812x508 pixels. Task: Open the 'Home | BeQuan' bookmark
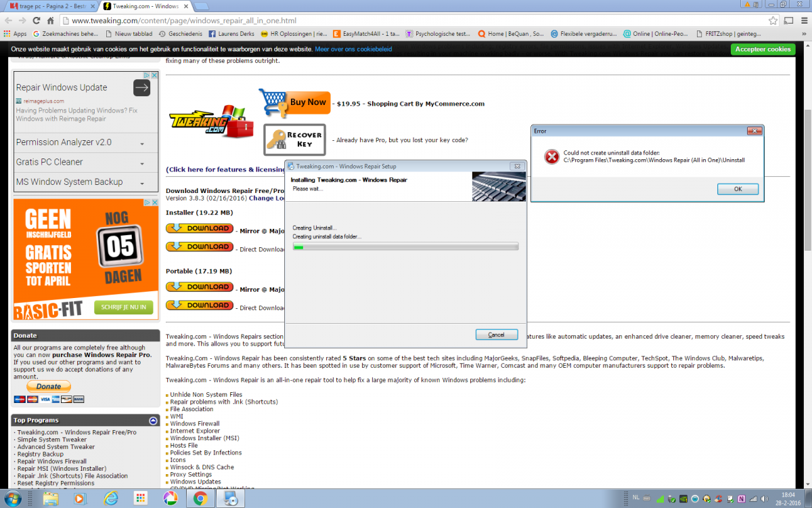[x=511, y=33]
